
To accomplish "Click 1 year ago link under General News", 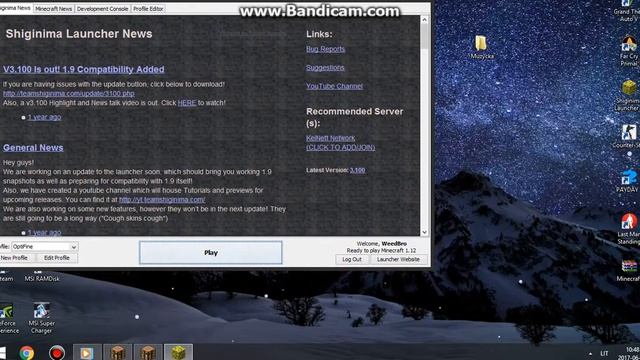I will coord(44,232).
